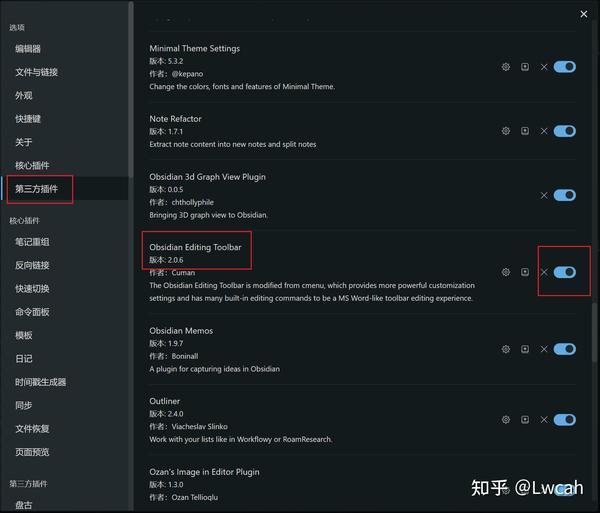The image size is (600, 513).
Task: Disable the Outliner plugin toggle
Action: [x=564, y=420]
